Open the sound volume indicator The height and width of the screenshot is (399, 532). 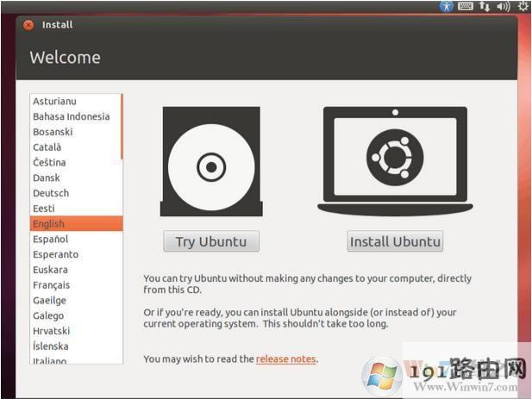pos(504,6)
